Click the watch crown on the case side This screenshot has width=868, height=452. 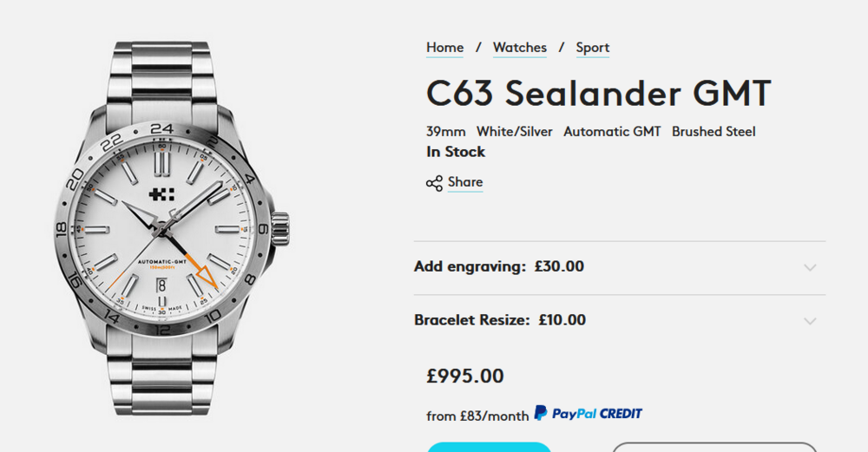[x=279, y=229]
